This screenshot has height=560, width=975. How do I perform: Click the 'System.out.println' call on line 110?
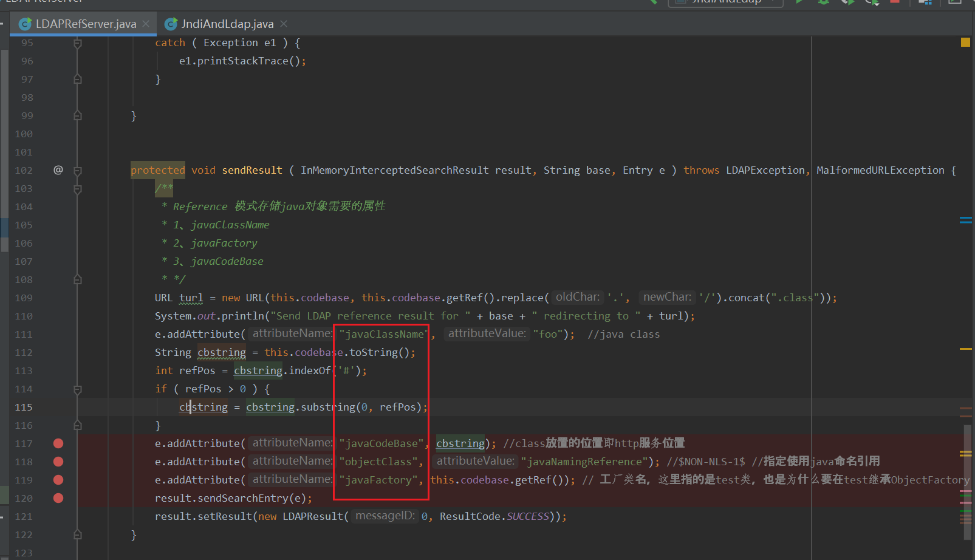coord(210,316)
